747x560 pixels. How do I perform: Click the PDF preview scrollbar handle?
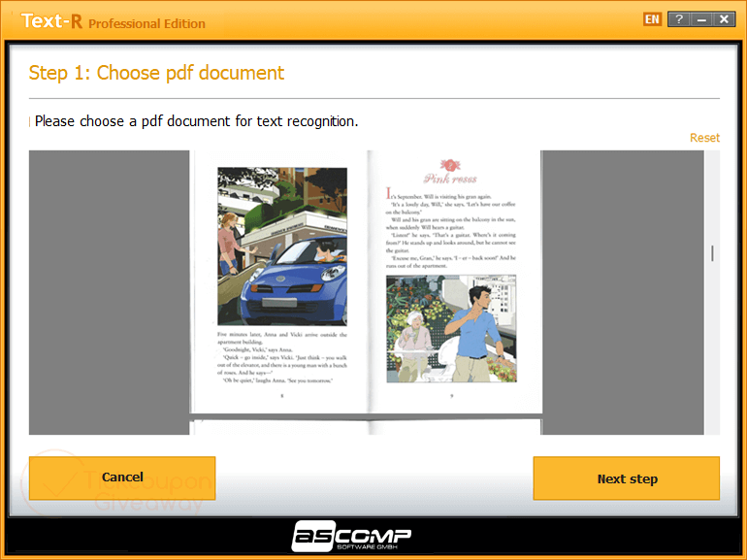tap(712, 253)
